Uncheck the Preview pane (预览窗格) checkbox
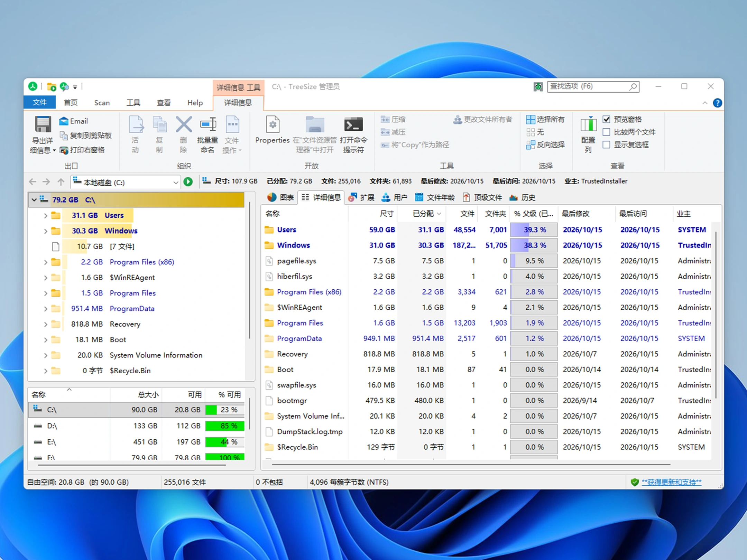This screenshot has width=747, height=560. pos(606,120)
